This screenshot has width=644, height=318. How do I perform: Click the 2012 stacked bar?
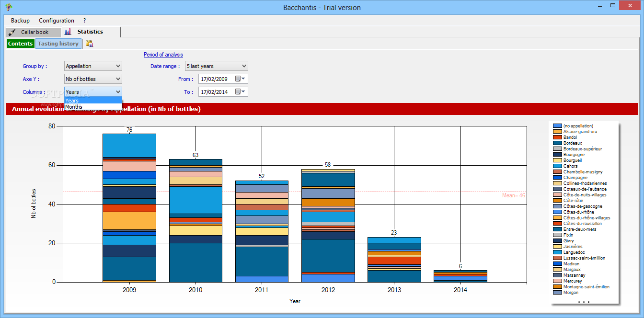328,226
